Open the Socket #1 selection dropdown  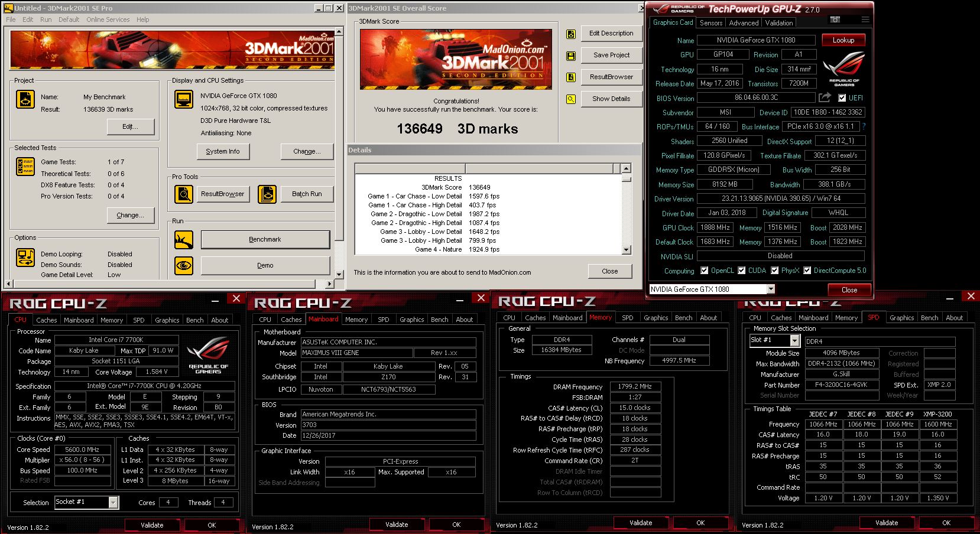[113, 502]
